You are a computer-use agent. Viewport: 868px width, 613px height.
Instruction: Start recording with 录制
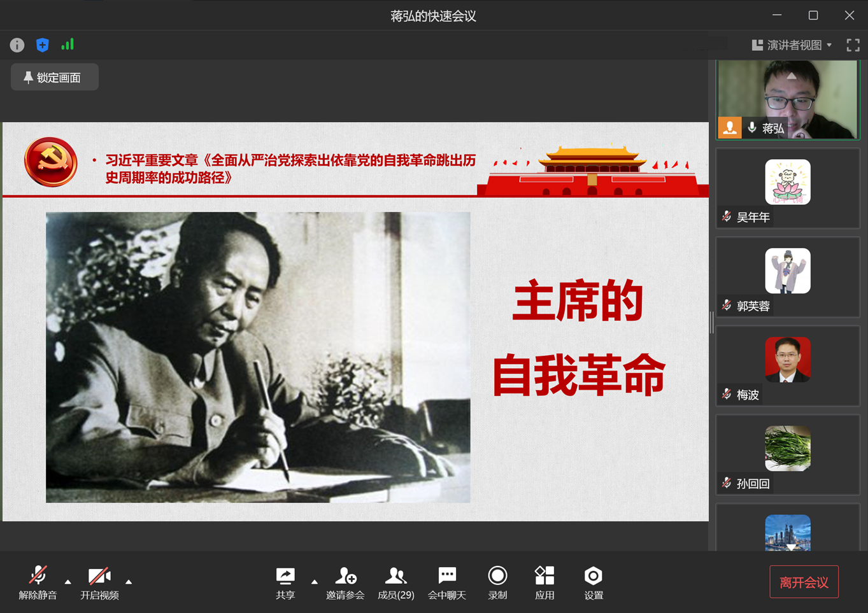497,583
